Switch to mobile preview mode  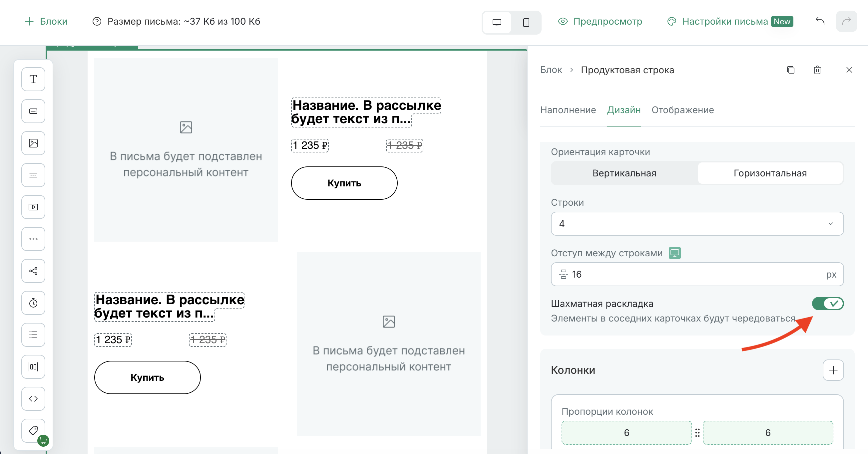tap(526, 22)
